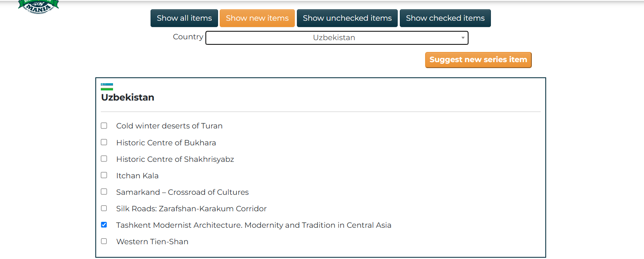
Task: Select Show unchecked items filter
Action: click(347, 18)
